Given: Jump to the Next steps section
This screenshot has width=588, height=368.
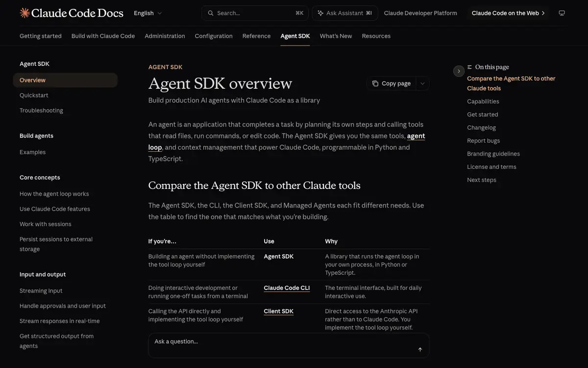Looking at the screenshot, I should [x=482, y=180].
